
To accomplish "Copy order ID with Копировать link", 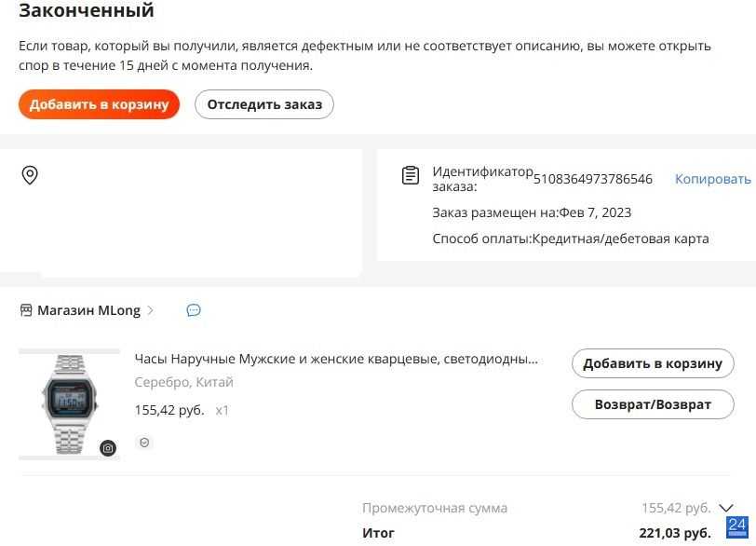I will [x=712, y=179].
